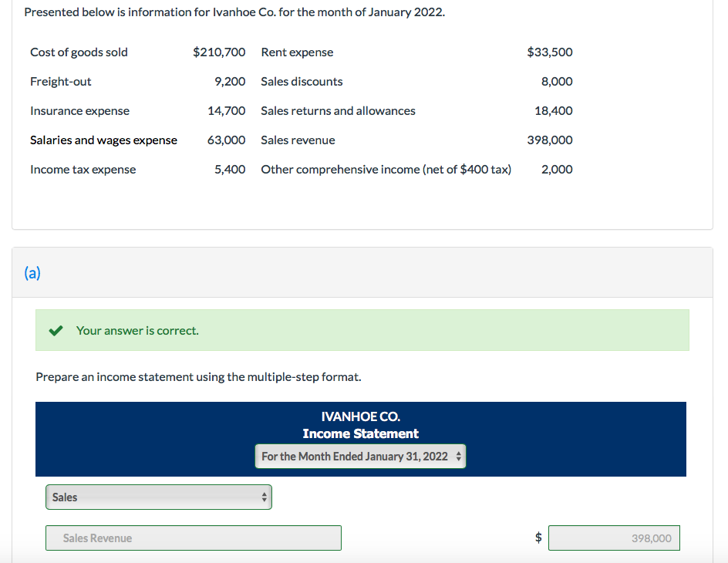Click the 'Rent expense' label
Image resolution: width=728 pixels, height=563 pixels.
coord(297,52)
